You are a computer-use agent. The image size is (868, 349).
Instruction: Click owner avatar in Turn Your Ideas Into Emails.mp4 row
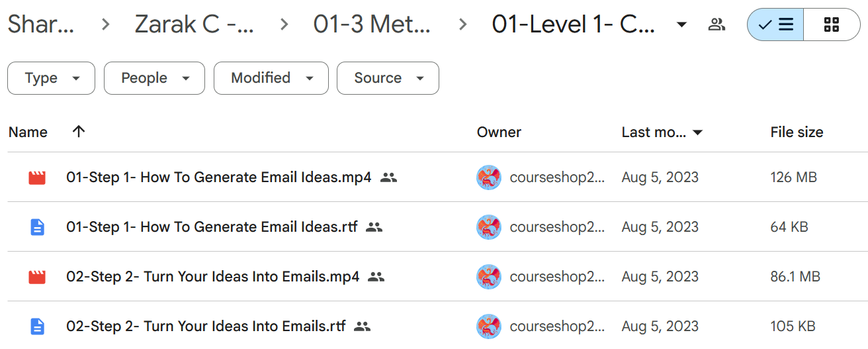click(489, 277)
